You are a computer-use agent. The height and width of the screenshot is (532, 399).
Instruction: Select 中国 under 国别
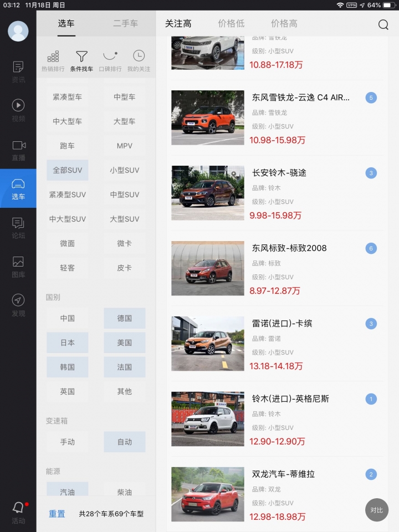[x=68, y=318]
